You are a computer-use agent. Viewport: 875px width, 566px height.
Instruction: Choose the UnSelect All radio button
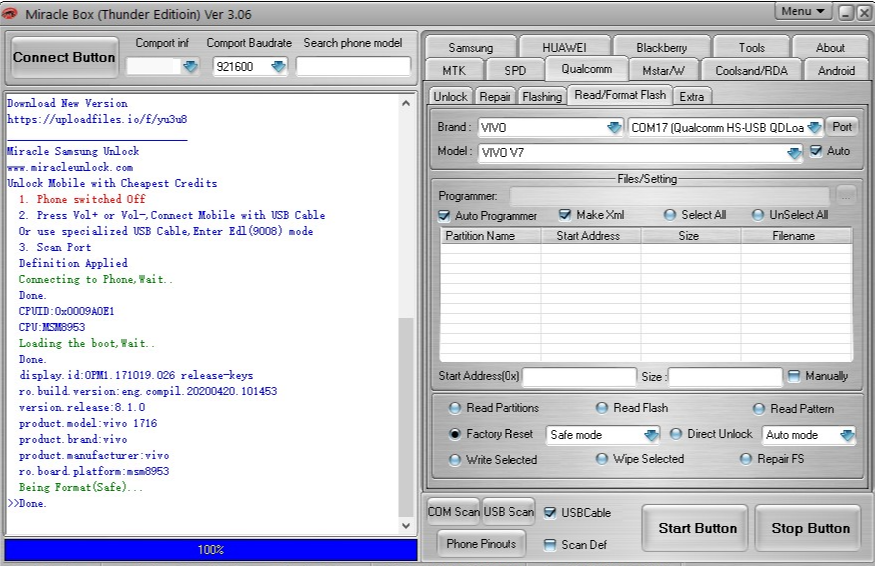[757, 215]
